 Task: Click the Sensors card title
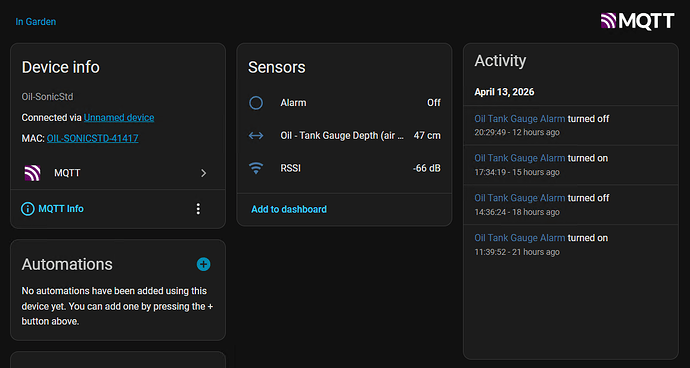click(x=276, y=67)
